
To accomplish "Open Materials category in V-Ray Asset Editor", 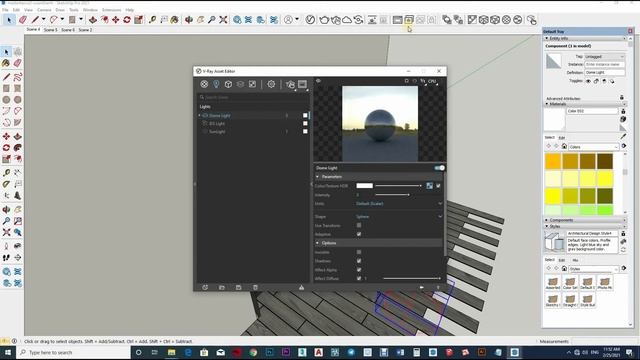I will 204,84.
